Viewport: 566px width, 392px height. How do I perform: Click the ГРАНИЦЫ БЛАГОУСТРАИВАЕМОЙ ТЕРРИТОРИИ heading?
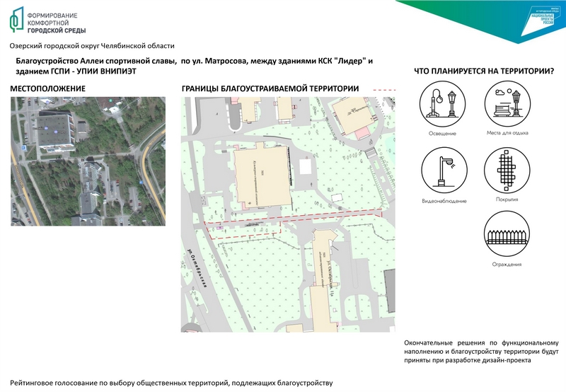coord(270,88)
